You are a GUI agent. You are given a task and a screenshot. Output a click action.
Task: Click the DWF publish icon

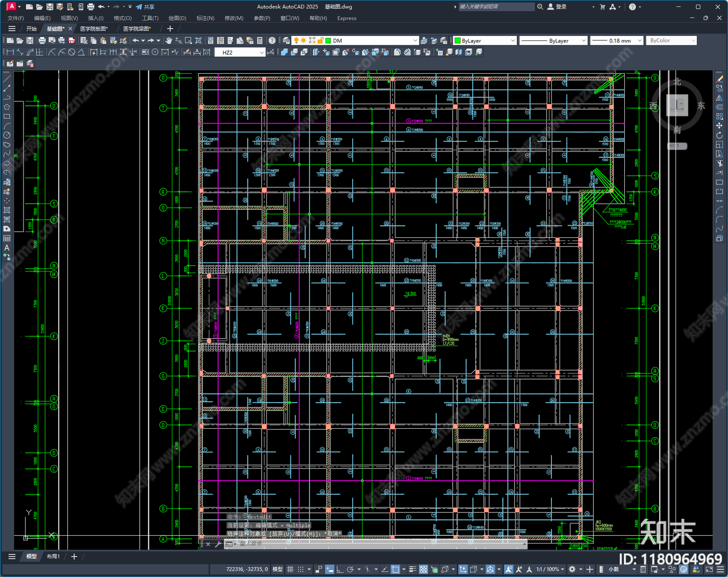(71, 40)
